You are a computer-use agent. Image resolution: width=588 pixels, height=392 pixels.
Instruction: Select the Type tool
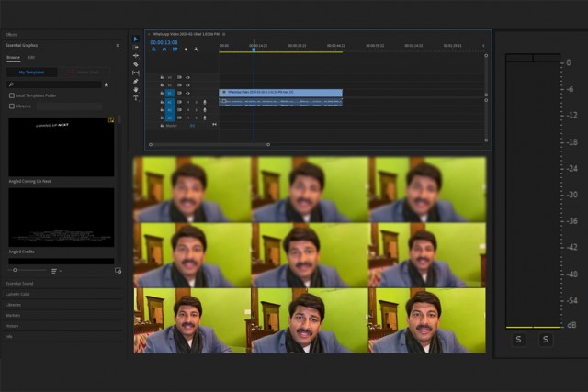point(136,98)
